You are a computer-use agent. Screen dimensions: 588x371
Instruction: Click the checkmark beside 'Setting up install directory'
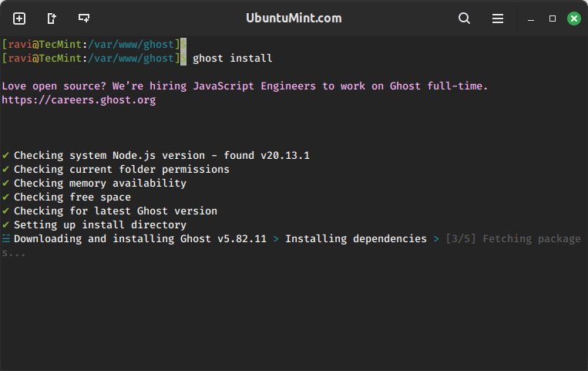point(5,224)
